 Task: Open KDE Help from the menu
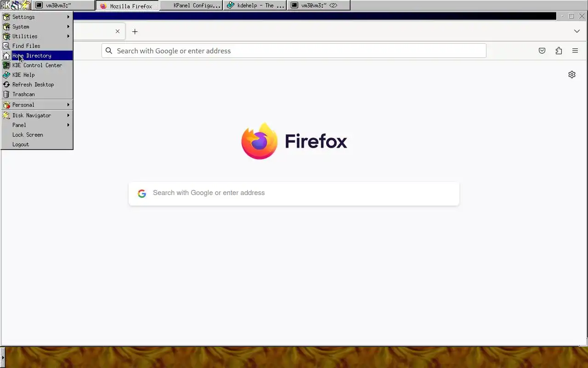(x=37, y=75)
